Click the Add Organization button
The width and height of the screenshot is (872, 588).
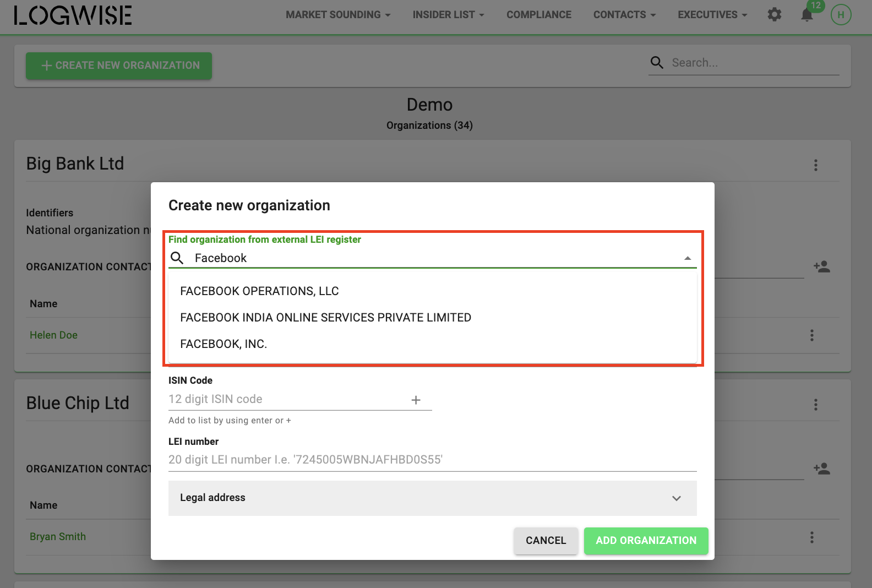click(646, 541)
